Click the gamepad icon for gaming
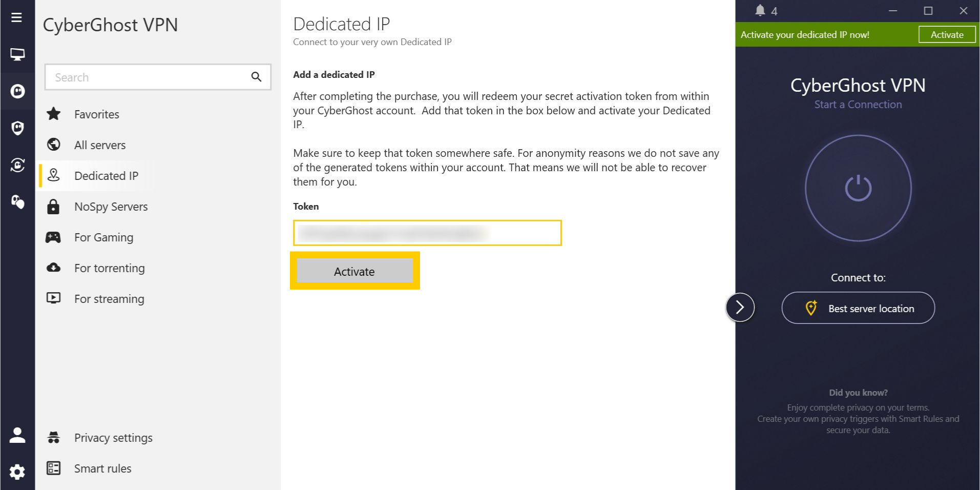Screen dimensions: 980x490 click(53, 237)
